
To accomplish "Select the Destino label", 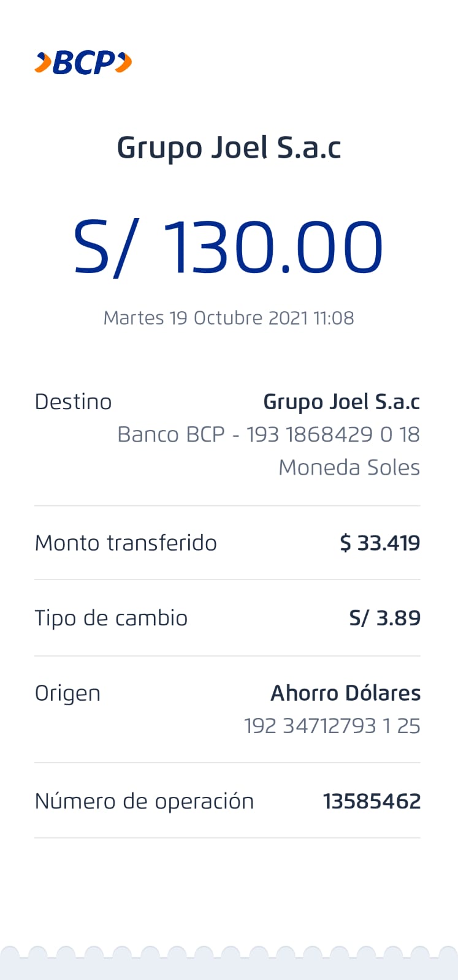I will 73,402.
